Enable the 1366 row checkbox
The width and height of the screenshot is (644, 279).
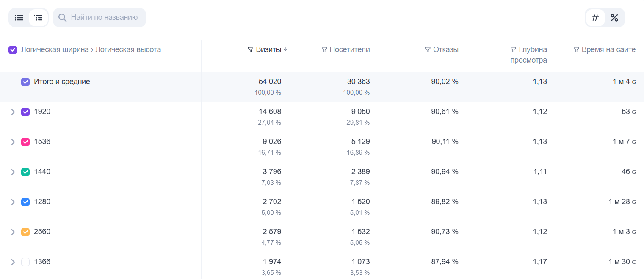pos(25,262)
